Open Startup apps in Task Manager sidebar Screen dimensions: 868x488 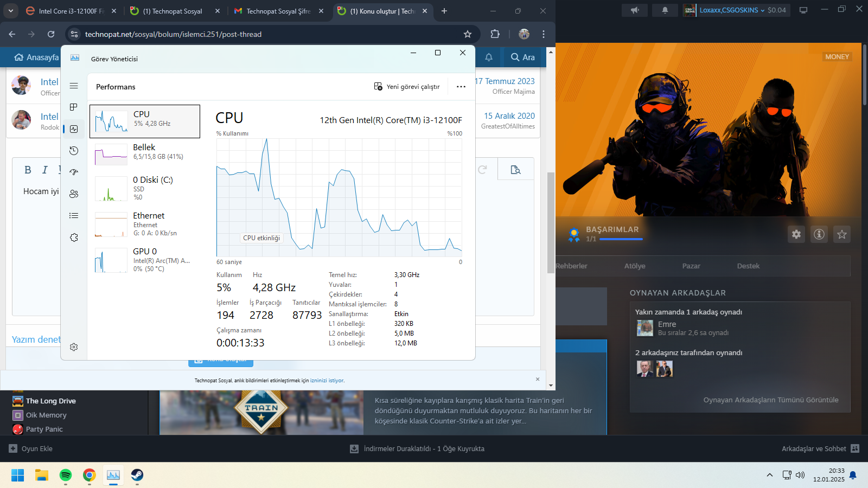pos(74,172)
